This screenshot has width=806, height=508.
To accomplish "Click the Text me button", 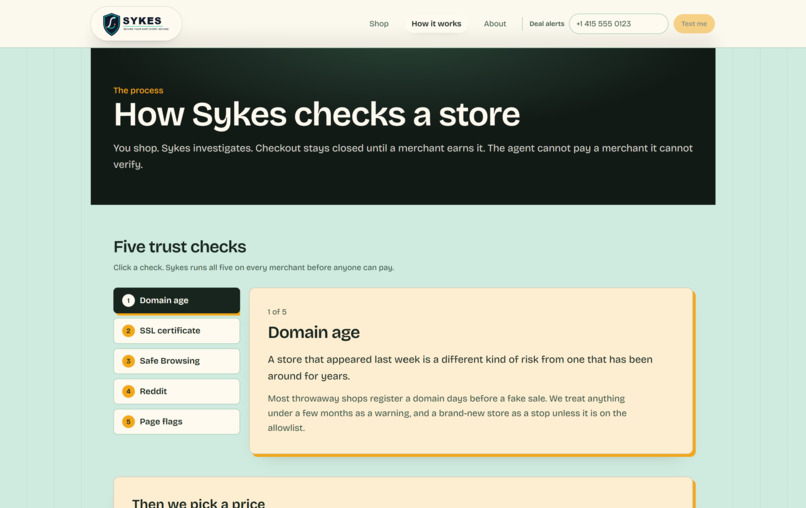I will pyautogui.click(x=694, y=24).
